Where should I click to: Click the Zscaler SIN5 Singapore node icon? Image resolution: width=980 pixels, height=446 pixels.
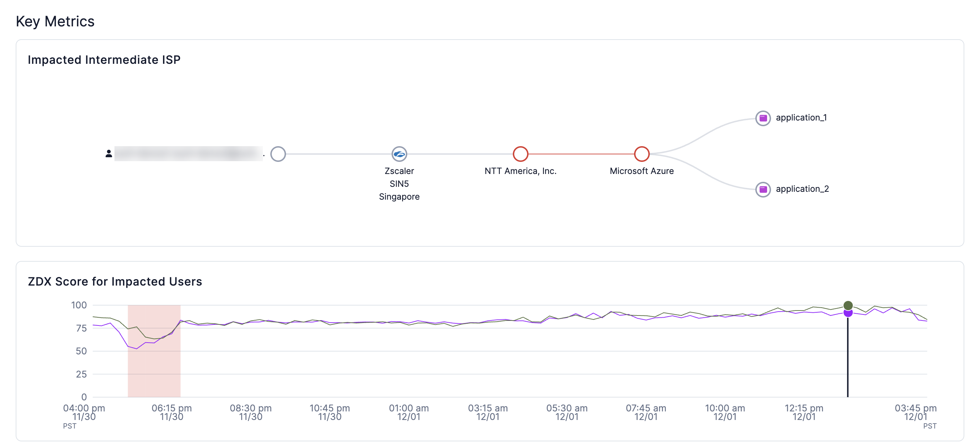pos(399,154)
